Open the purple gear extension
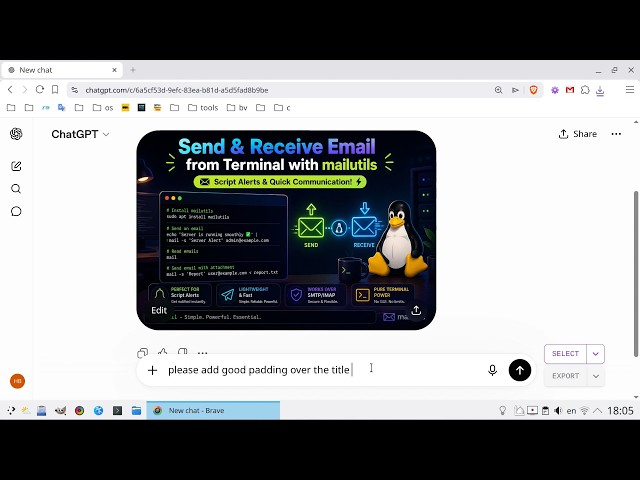The height and width of the screenshot is (480, 640). [x=555, y=90]
